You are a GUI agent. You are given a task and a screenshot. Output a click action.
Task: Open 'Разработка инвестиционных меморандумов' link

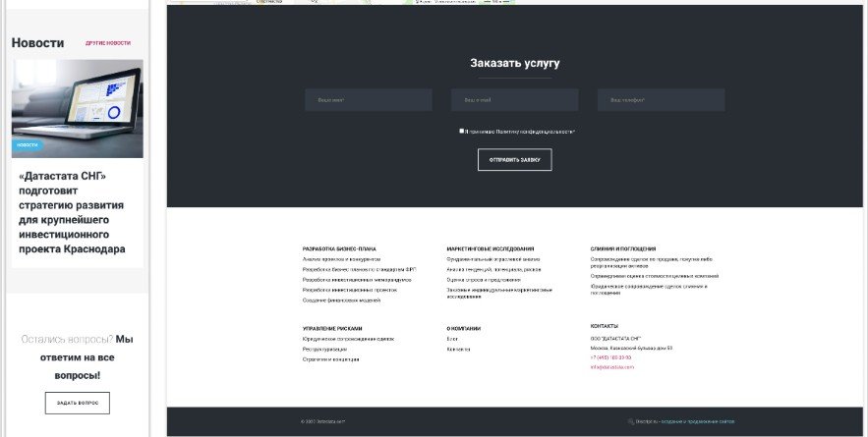tap(357, 280)
